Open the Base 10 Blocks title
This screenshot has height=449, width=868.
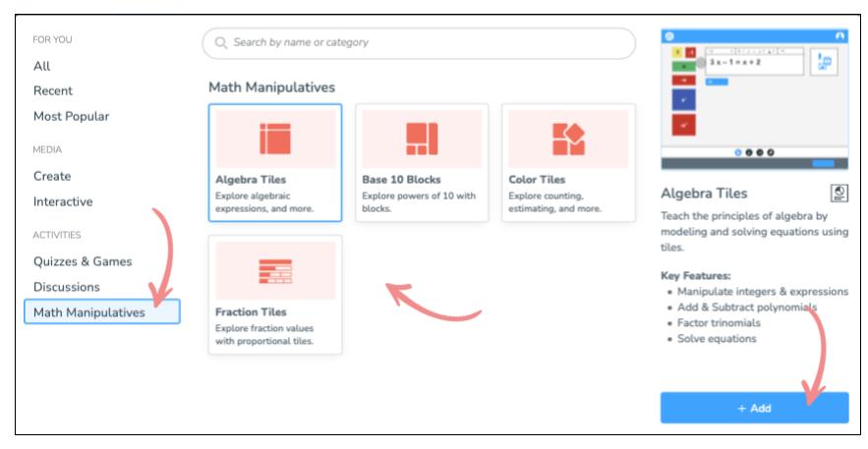[401, 180]
